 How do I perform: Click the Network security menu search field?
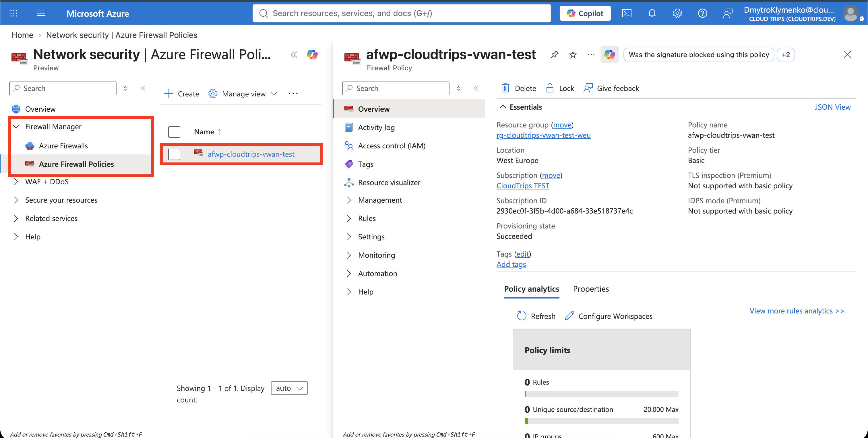63,88
